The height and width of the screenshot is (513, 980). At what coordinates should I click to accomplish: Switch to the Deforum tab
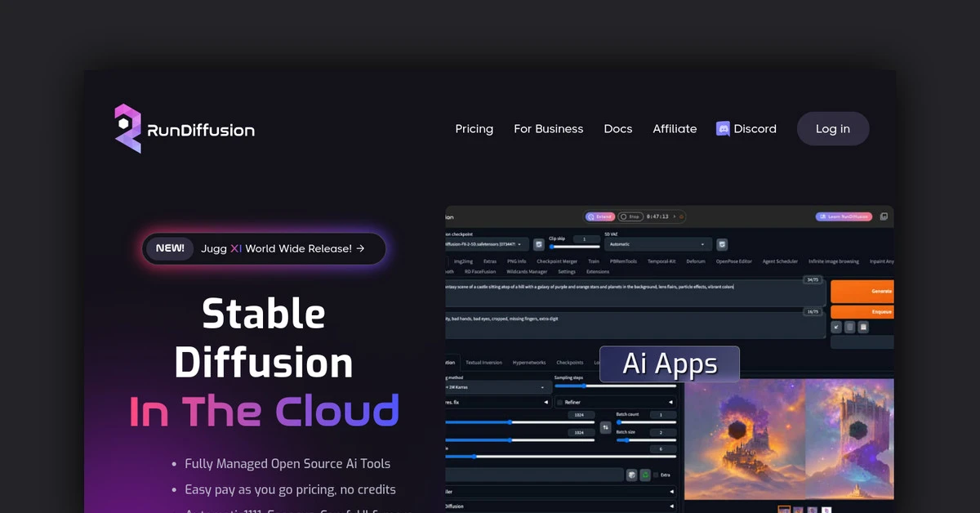[696, 261]
